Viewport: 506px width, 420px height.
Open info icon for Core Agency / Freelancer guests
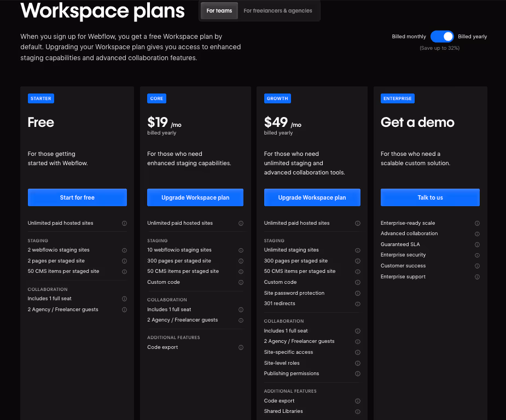[241, 320]
